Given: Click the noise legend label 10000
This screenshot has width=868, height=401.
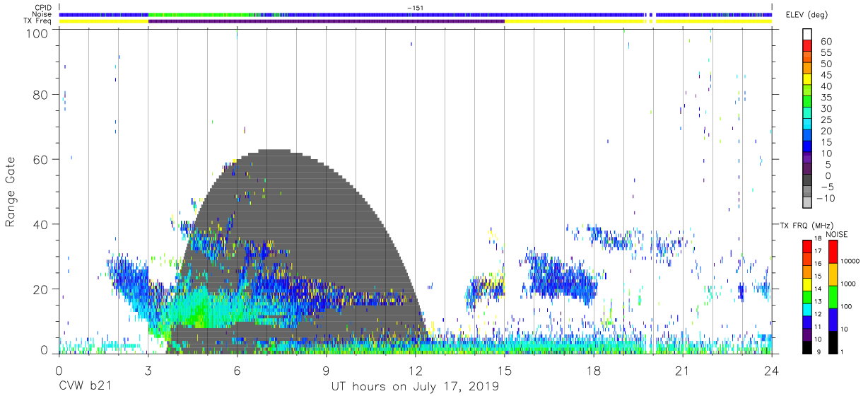Looking at the screenshot, I should [850, 261].
